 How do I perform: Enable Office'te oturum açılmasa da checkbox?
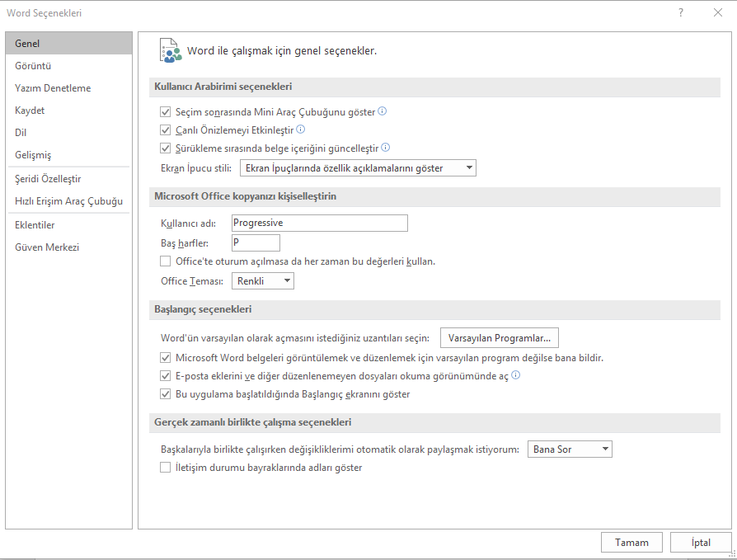point(166,261)
